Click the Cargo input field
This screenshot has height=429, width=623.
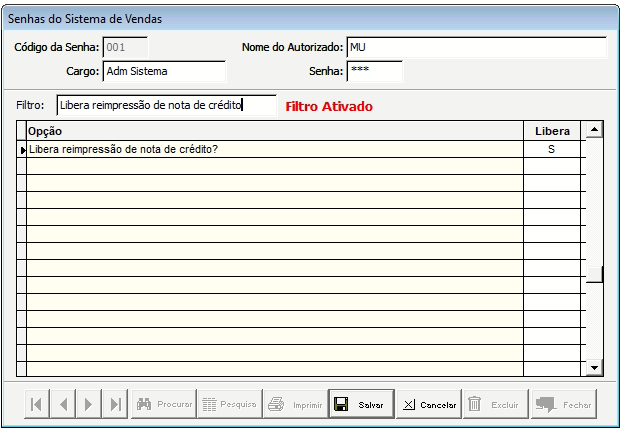(164, 72)
